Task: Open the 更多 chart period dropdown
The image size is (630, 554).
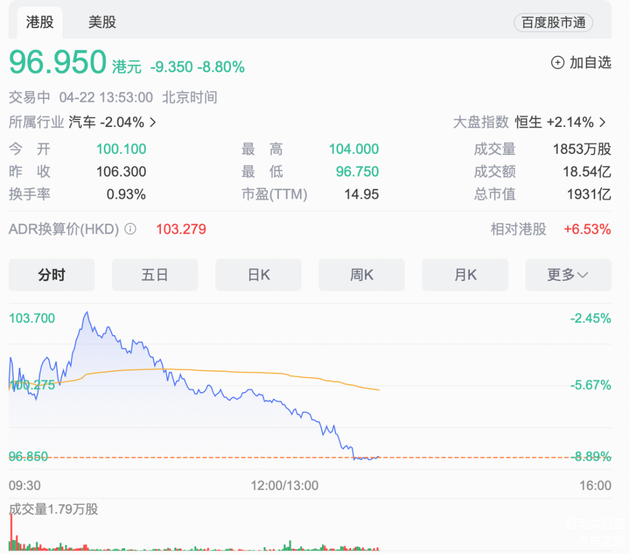Action: pos(566,275)
